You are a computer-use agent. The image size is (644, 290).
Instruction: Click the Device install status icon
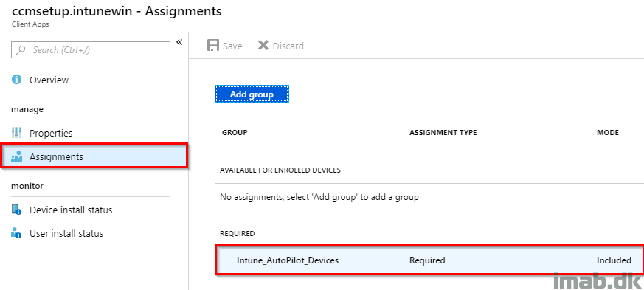pos(16,210)
